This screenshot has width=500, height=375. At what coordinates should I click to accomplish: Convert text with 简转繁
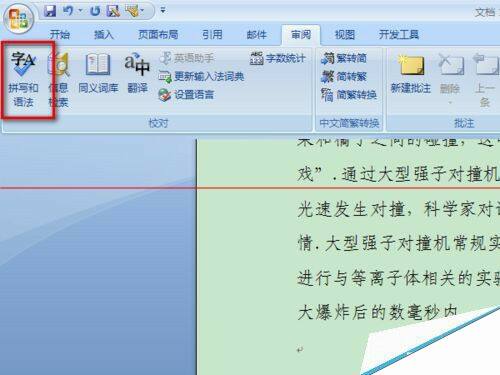pyautogui.click(x=344, y=77)
